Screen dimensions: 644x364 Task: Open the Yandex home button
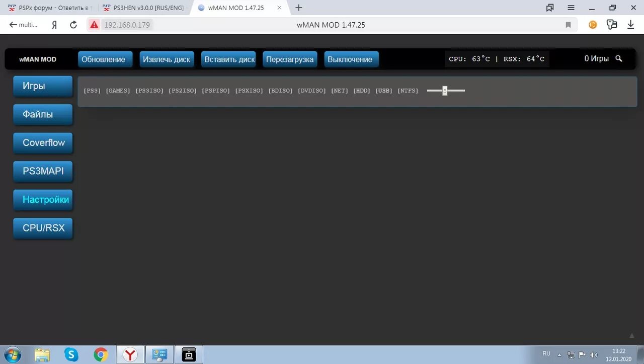tap(54, 25)
